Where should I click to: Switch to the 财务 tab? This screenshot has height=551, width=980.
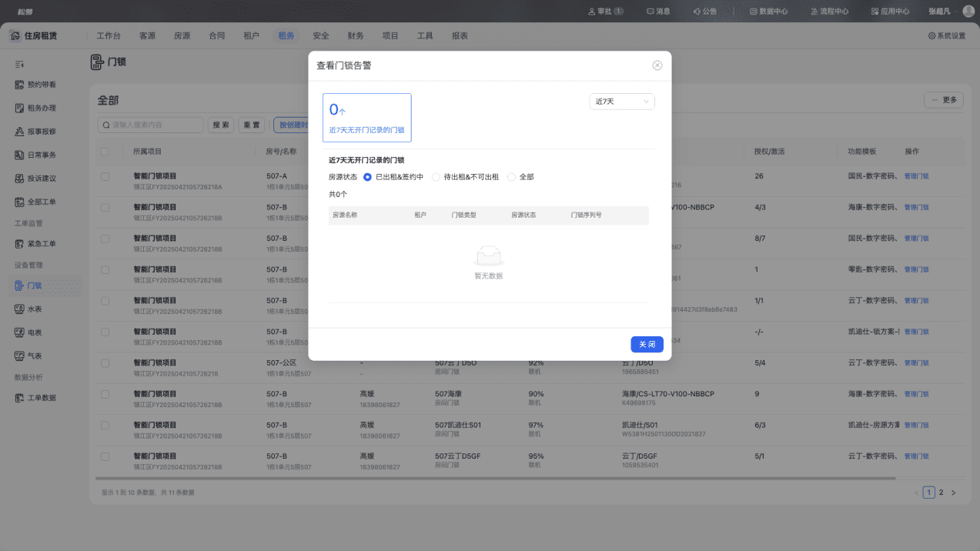(x=356, y=36)
